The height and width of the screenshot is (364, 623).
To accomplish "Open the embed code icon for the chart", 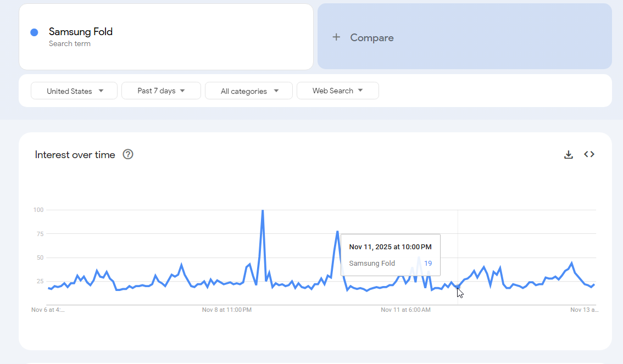I will click(x=589, y=154).
